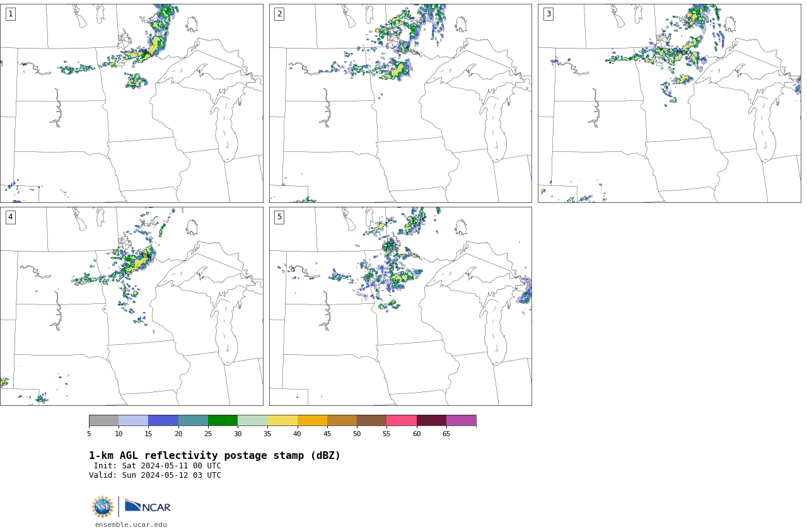Click the ensemble member 5 reflectivity map

point(400,306)
